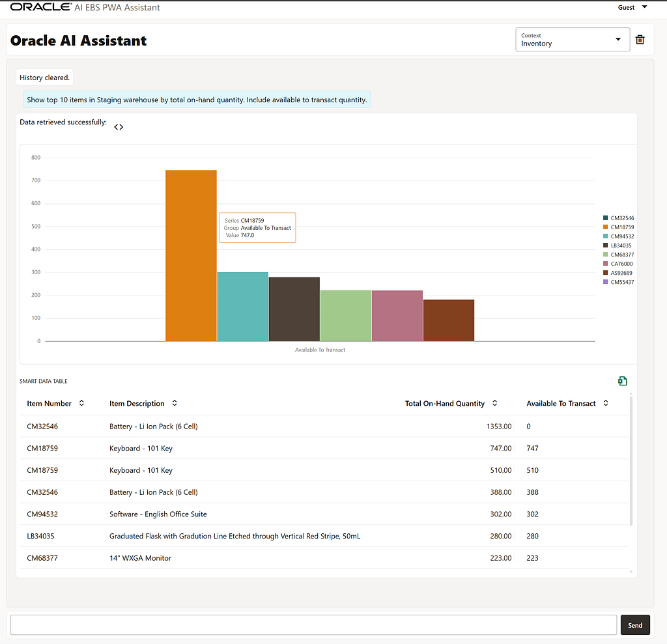Click the data table vertical scrollbar
Screen dimensions: 667x644
(631, 460)
